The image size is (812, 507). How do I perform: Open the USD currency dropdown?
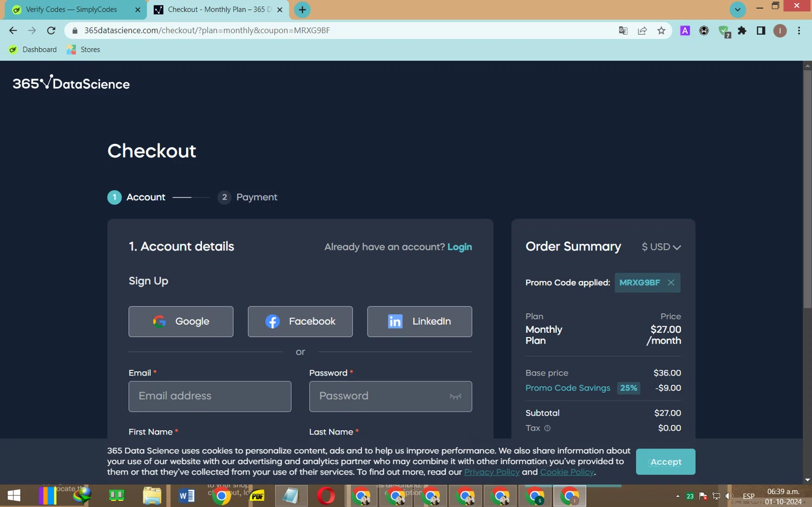pos(661,247)
